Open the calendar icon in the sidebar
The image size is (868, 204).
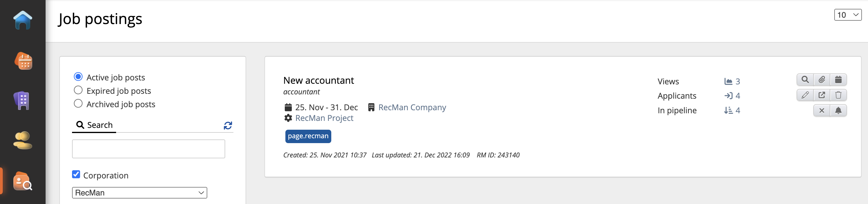click(23, 61)
